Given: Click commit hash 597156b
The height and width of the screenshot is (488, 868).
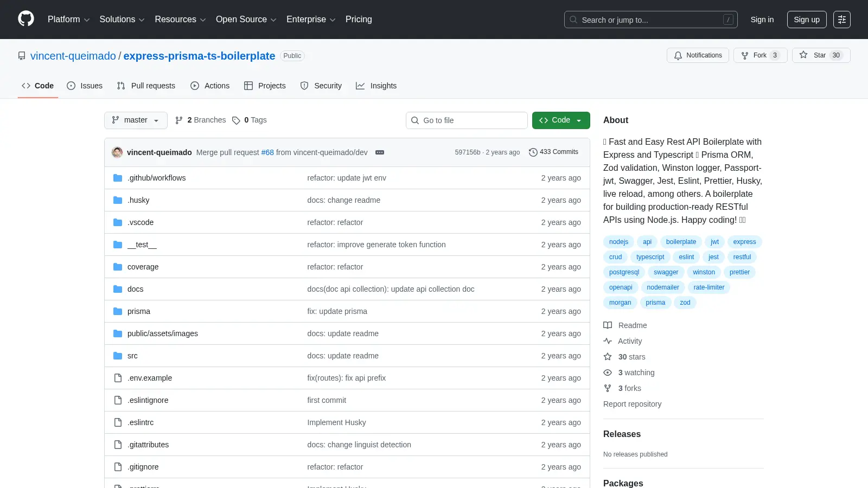Looking at the screenshot, I should (x=468, y=152).
